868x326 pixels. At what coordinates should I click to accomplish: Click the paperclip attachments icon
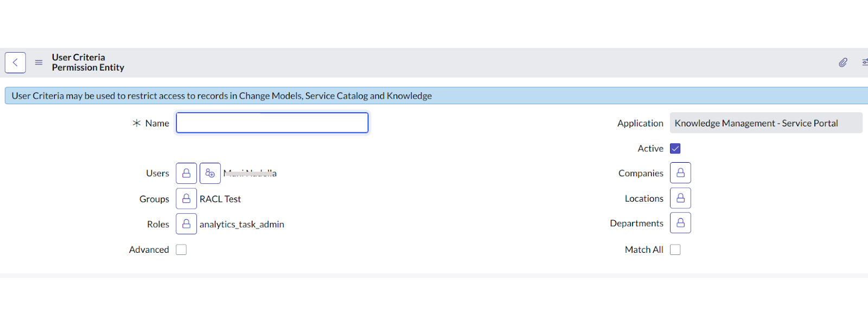click(843, 62)
